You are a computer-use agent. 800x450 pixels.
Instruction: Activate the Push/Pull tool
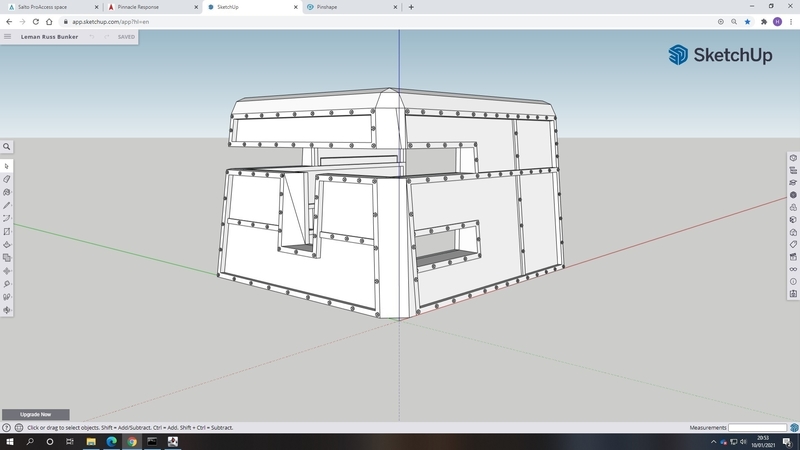(7, 245)
